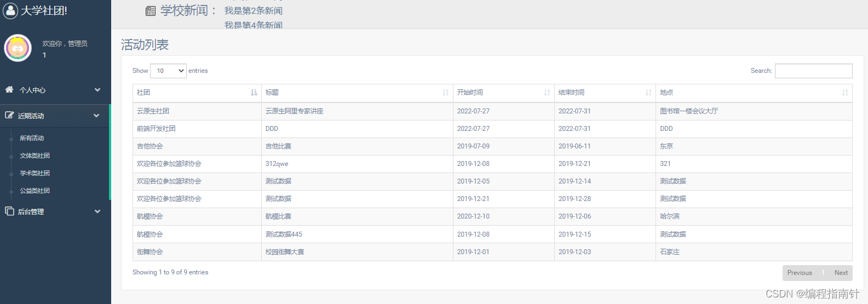This screenshot has width=868, height=304.
Task: Open the admin avatar picture
Action: click(x=18, y=48)
